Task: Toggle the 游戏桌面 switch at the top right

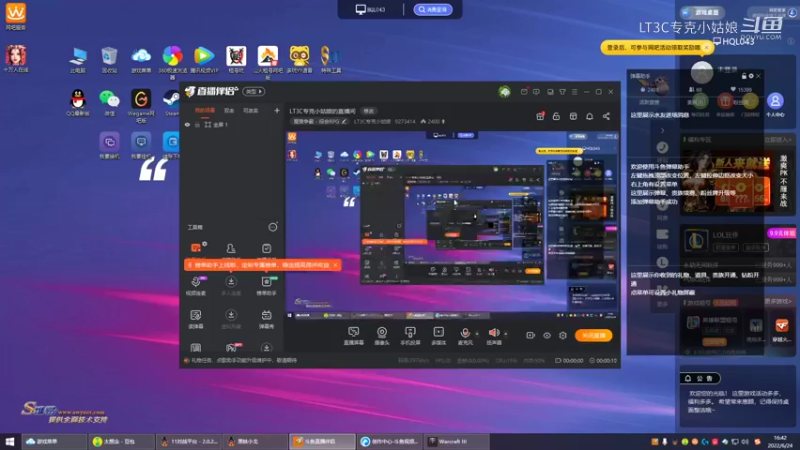Action: (703, 12)
